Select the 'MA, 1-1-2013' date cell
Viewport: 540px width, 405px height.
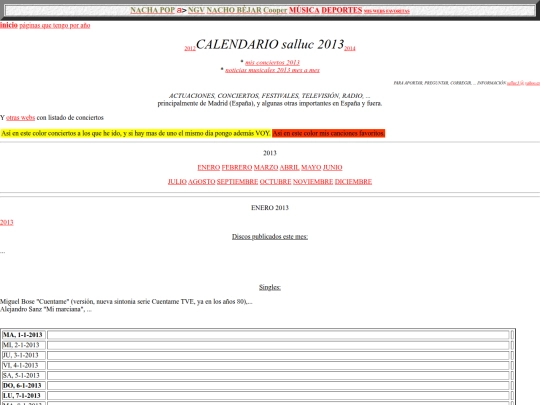(x=23, y=335)
